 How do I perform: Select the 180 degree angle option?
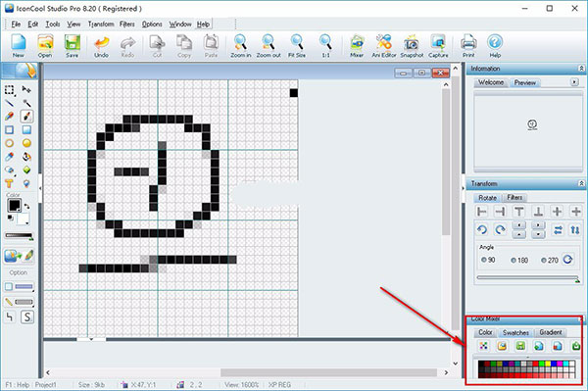(519, 260)
